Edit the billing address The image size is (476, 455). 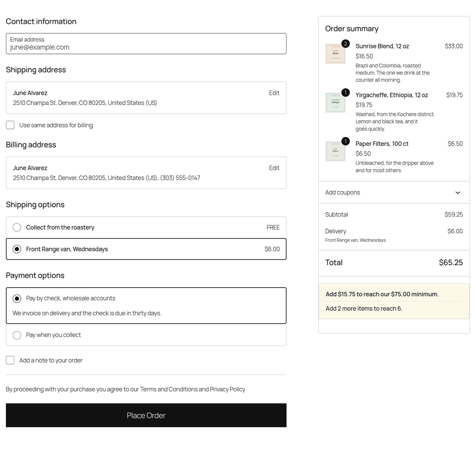274,168
